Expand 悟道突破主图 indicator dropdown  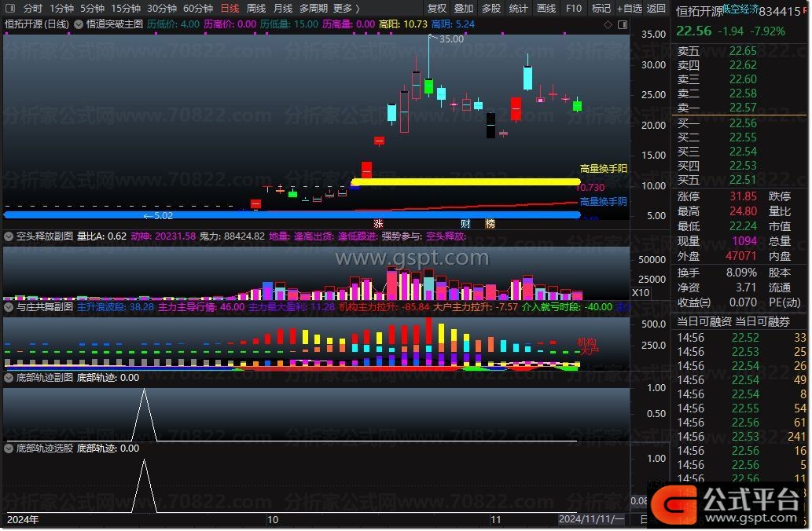pyautogui.click(x=79, y=24)
